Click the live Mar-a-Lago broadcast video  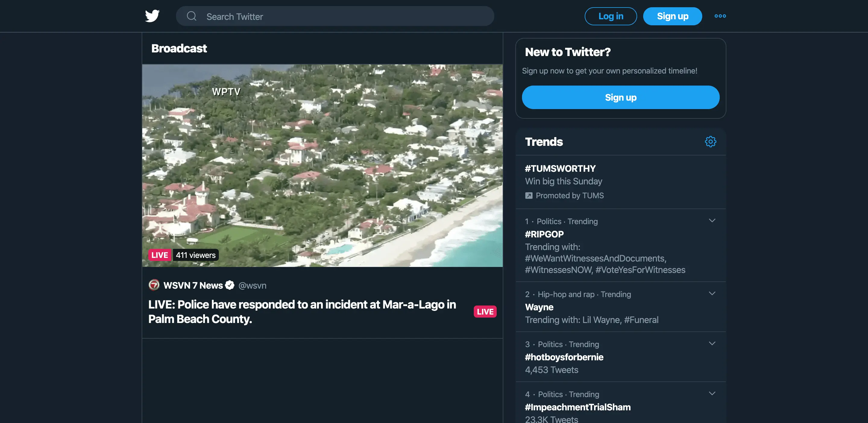tap(322, 165)
